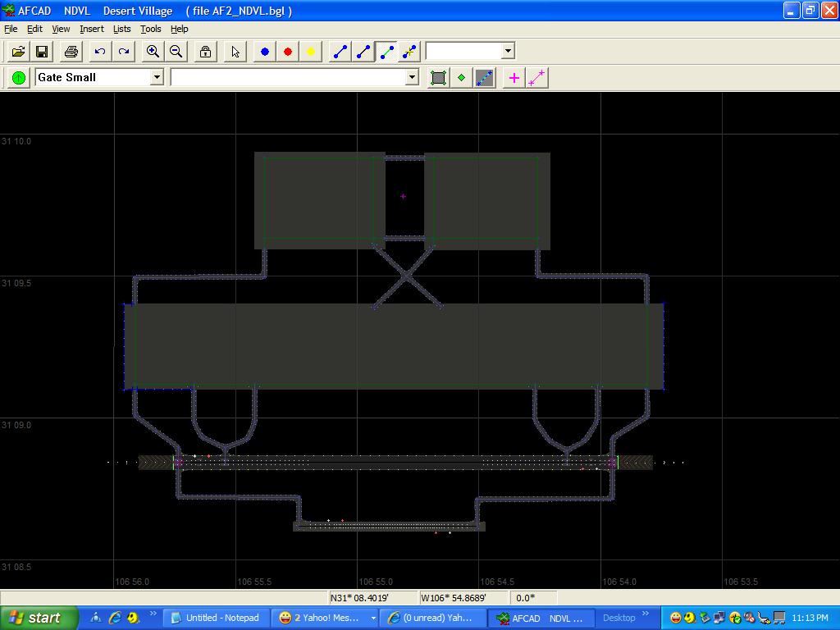Screen dimensions: 840x630
Task: Click the magenta cross marker between the aprons
Action: (403, 196)
